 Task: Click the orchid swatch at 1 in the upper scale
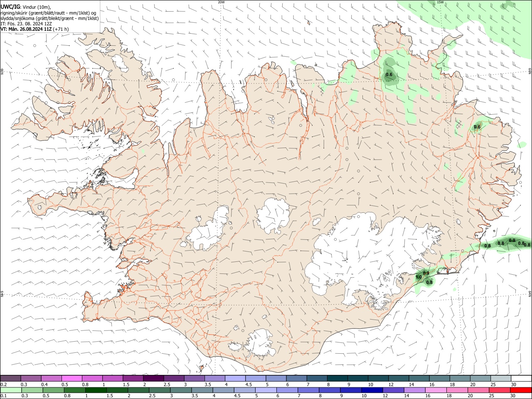tap(113, 379)
